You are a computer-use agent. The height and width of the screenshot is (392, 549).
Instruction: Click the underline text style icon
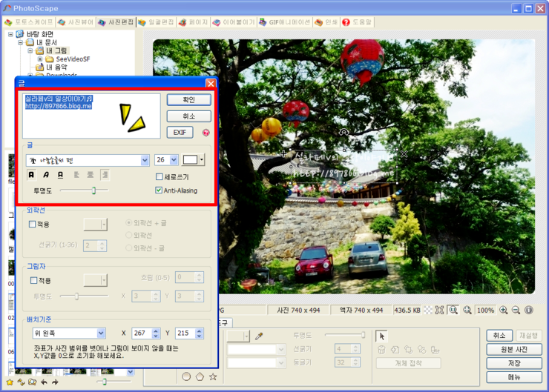pyautogui.click(x=60, y=175)
